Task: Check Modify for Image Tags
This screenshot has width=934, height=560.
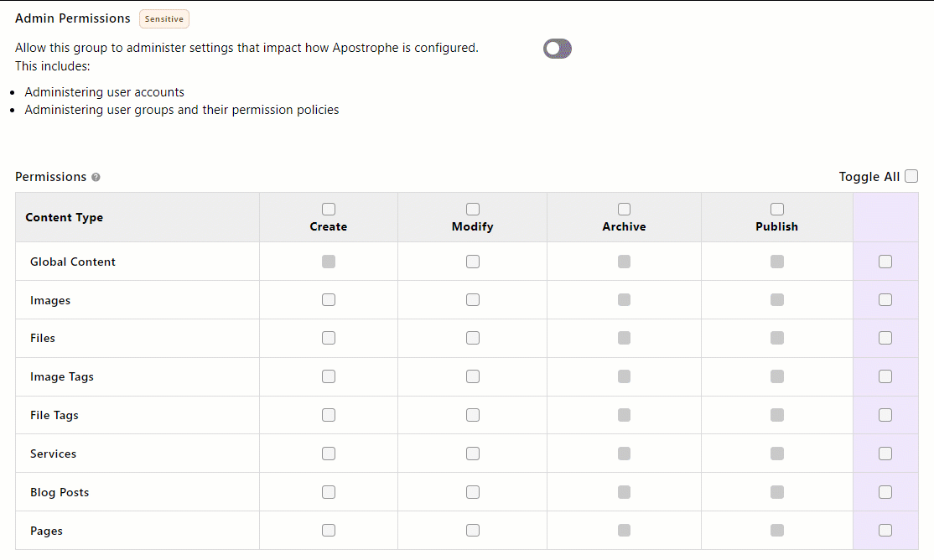Action: (472, 376)
